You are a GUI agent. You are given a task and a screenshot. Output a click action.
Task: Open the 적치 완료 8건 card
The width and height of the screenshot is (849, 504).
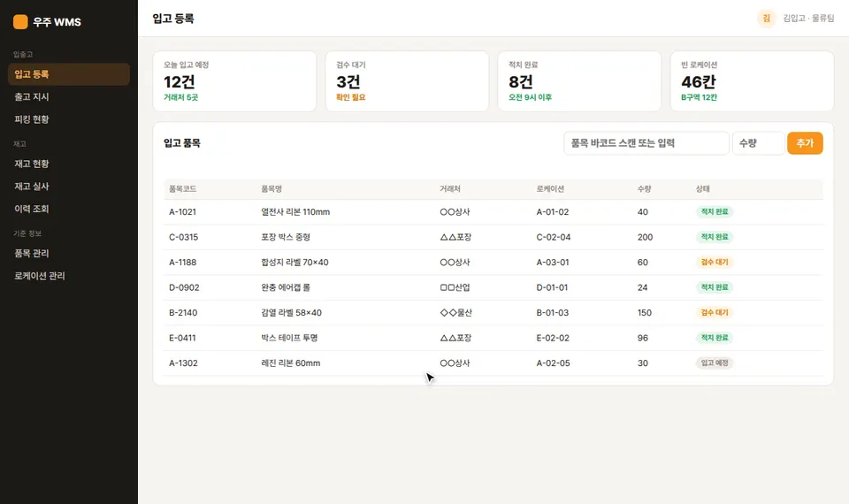579,81
